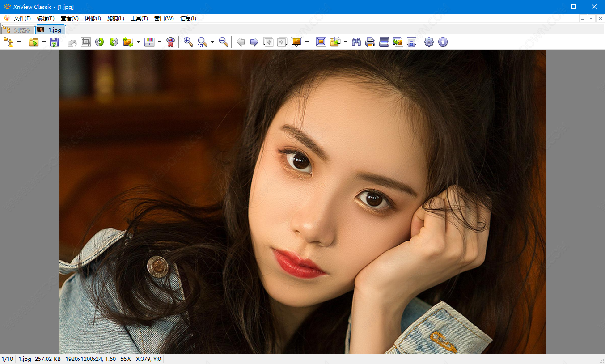Close the inner 1.jpg document window

click(x=600, y=18)
